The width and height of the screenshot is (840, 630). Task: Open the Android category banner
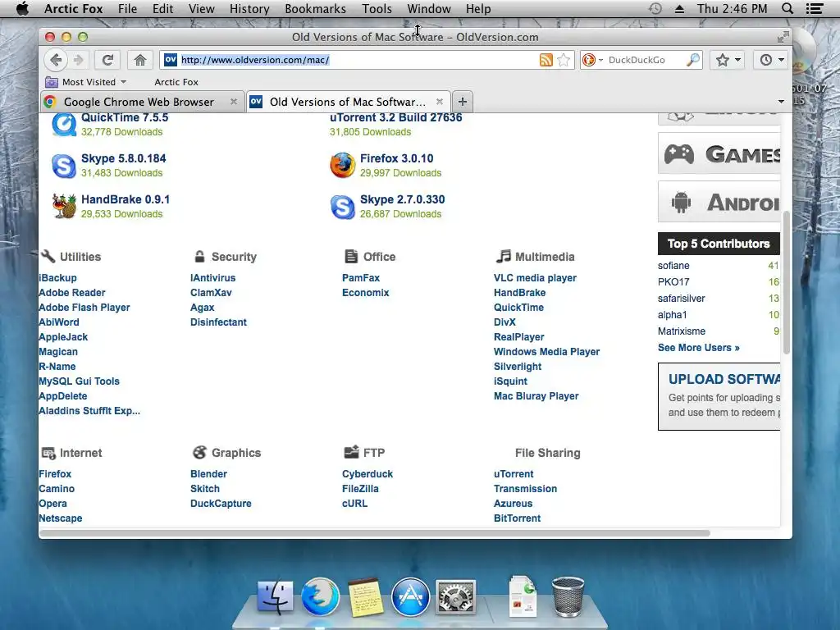[x=719, y=202]
